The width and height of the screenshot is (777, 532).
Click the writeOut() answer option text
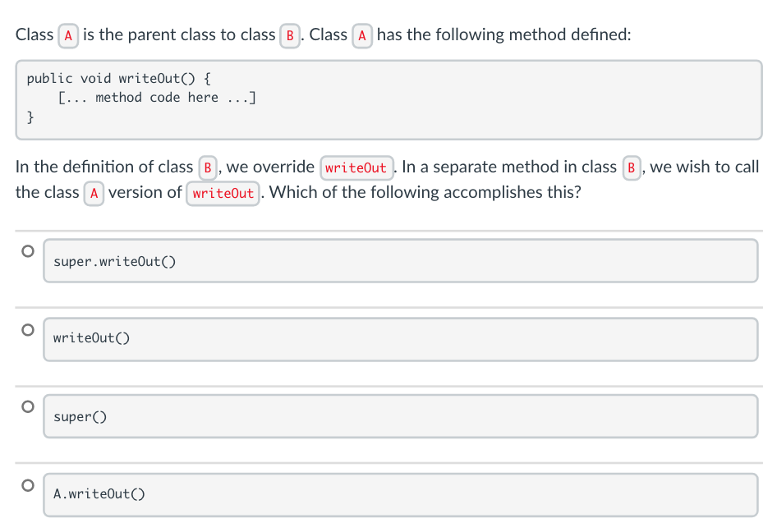[x=90, y=338]
